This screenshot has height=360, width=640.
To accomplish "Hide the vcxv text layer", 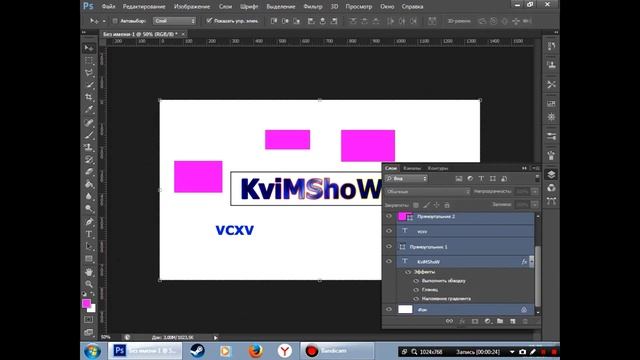I will coord(389,231).
